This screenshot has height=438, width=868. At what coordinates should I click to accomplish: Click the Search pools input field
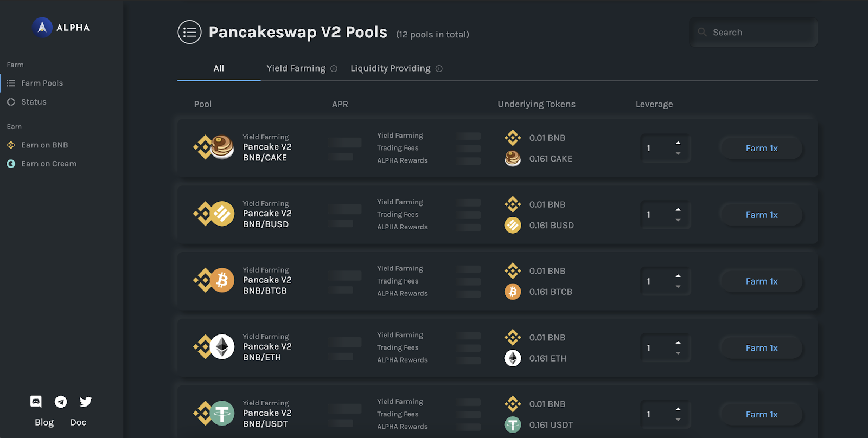pos(754,33)
